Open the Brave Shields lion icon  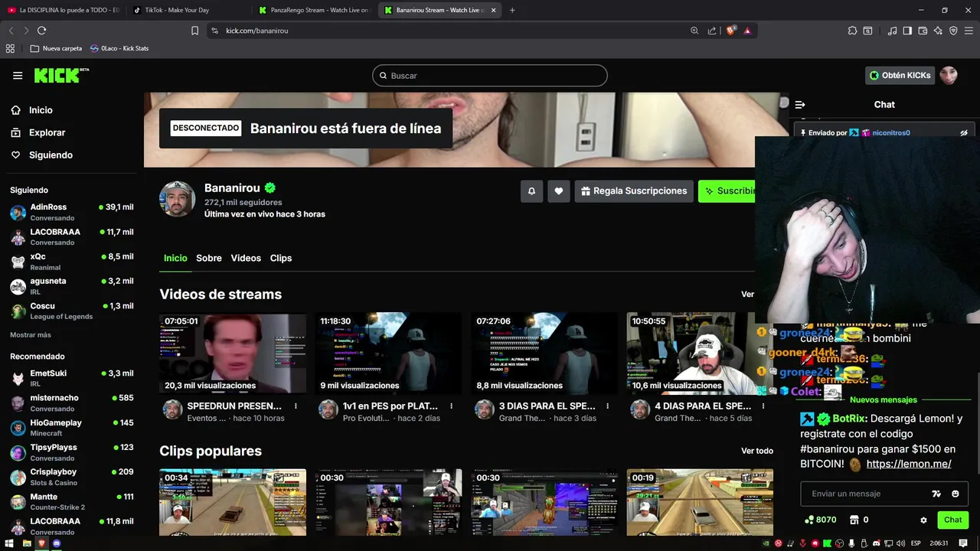[x=731, y=31]
